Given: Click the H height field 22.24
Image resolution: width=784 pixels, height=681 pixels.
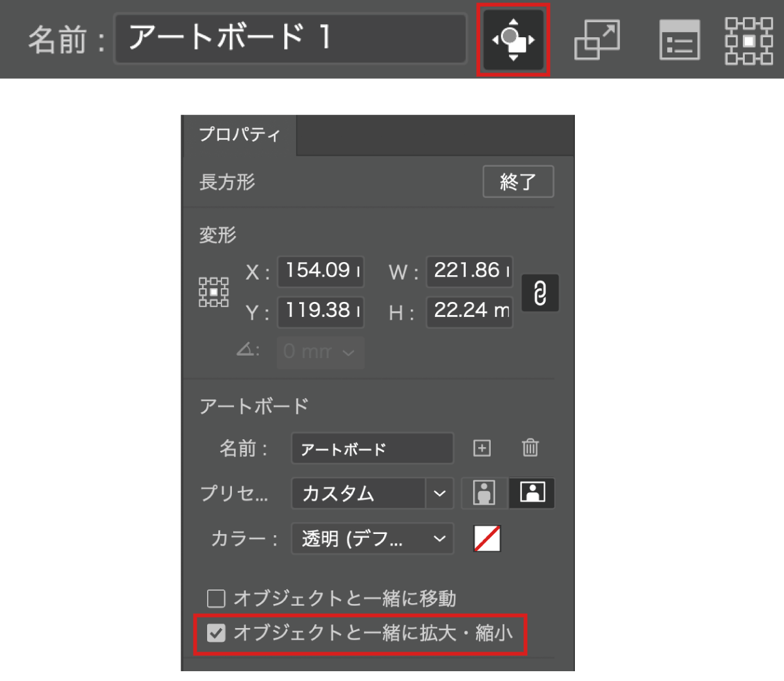Looking at the screenshot, I should point(470,311).
